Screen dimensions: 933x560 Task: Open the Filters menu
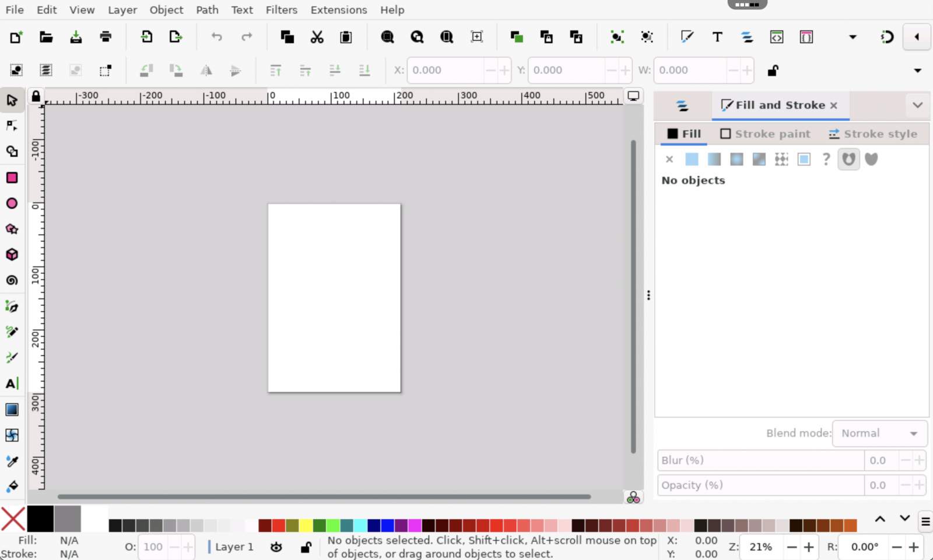point(281,10)
